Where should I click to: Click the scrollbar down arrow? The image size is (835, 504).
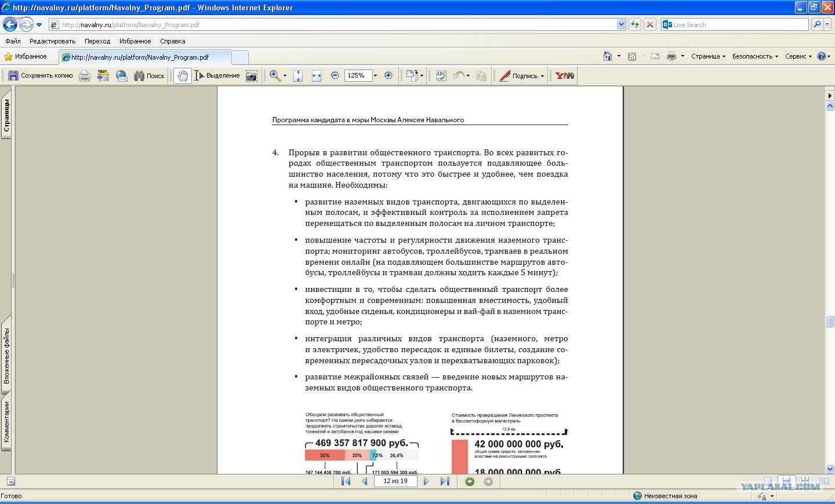[830, 469]
